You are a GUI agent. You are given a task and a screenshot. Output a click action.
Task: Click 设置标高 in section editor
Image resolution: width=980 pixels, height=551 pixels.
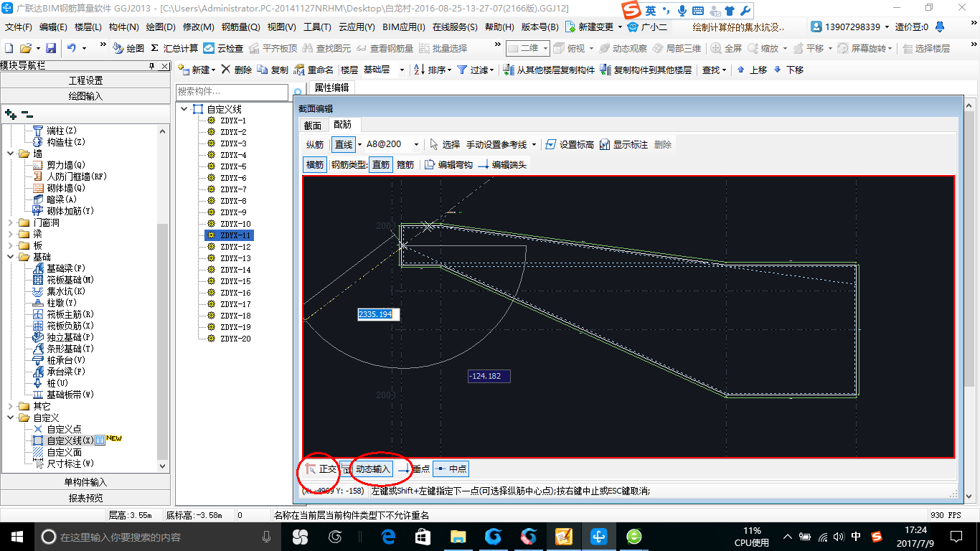pos(570,144)
